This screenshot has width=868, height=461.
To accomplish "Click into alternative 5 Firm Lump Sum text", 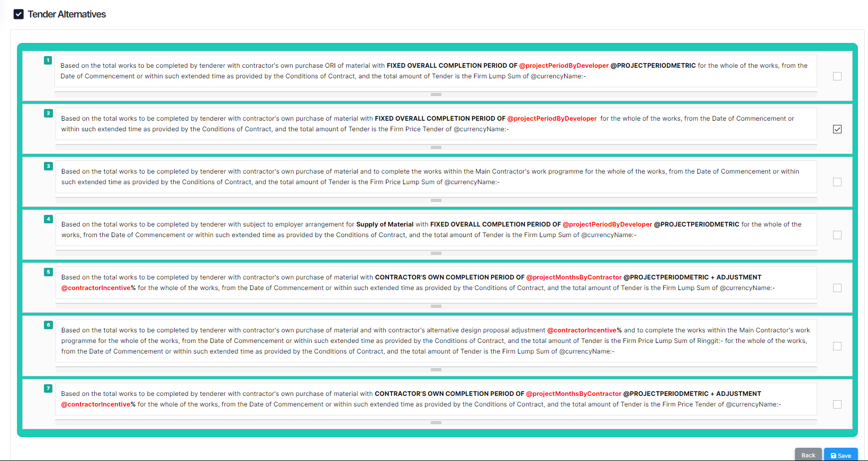I will point(436,283).
